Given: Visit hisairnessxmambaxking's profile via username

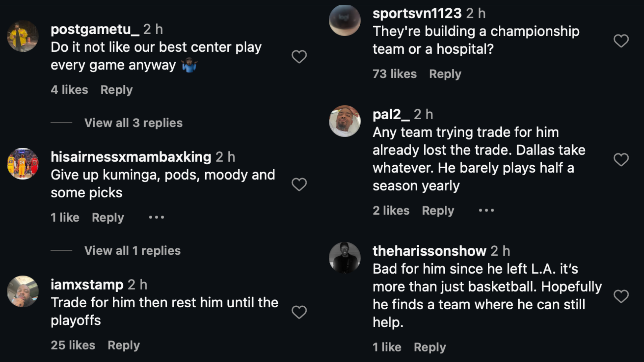Looking at the screenshot, I should click(x=131, y=157).
